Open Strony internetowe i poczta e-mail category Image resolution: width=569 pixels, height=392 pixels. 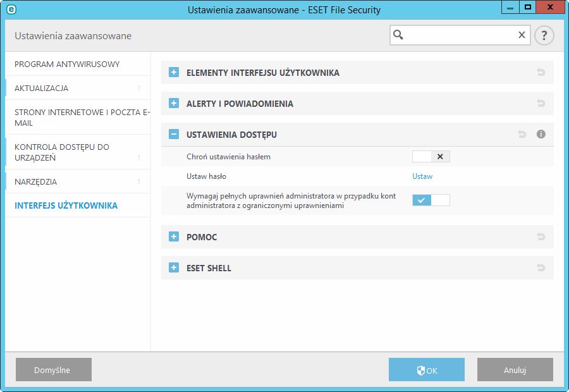pyautogui.click(x=78, y=118)
